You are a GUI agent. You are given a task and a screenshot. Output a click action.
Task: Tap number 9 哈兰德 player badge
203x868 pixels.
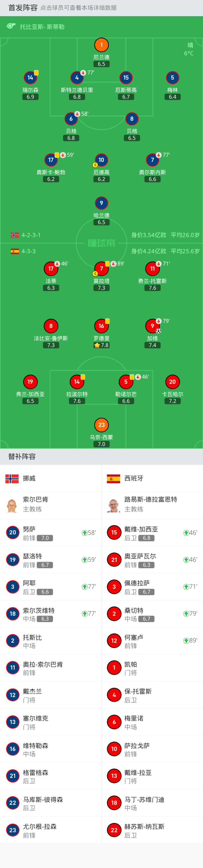(101, 203)
